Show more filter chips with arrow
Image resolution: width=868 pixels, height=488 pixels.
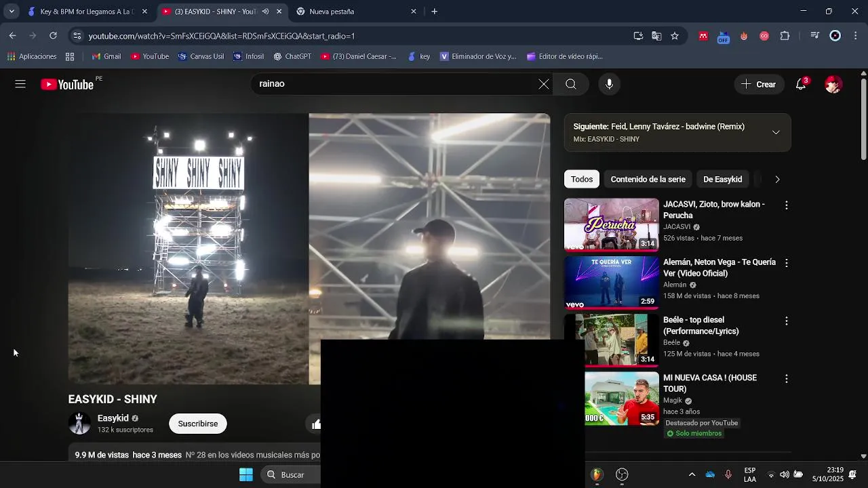(777, 179)
